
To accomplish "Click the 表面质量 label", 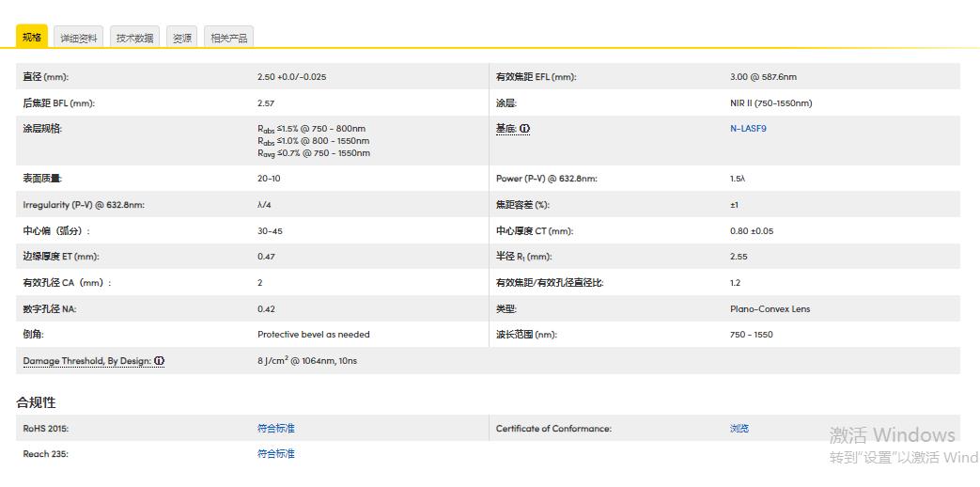I will click(x=42, y=179).
